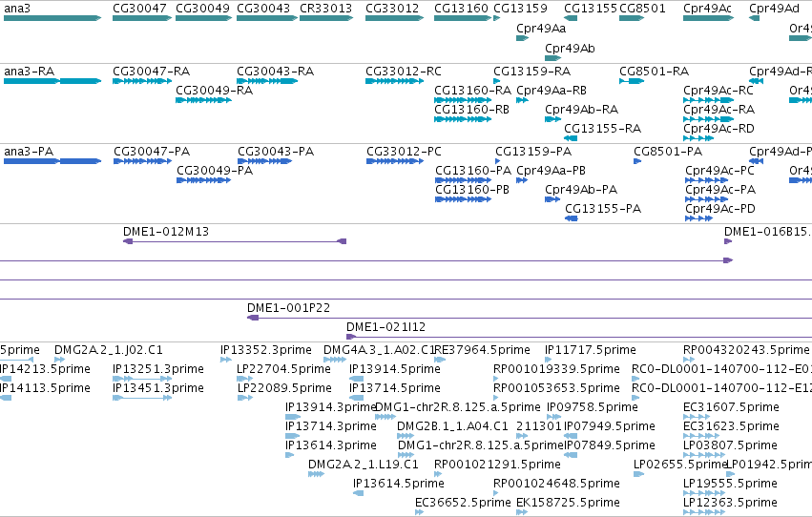Select the CG30043 gene glyph
The width and height of the screenshot is (812, 517).
pyautogui.click(x=267, y=18)
